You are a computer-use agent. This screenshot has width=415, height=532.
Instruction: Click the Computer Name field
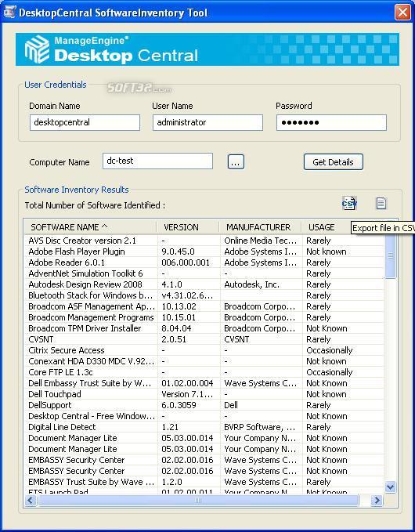coord(157,161)
